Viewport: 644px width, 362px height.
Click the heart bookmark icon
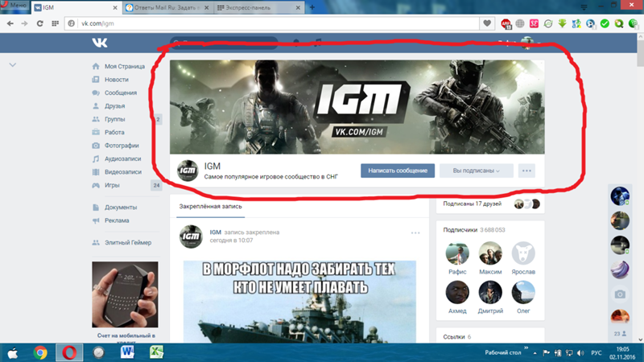pos(487,23)
